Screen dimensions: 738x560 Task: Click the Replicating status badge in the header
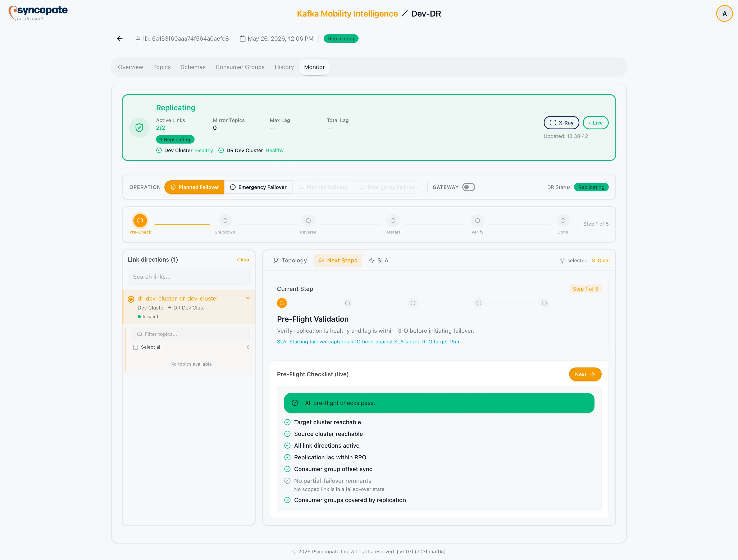[341, 39]
